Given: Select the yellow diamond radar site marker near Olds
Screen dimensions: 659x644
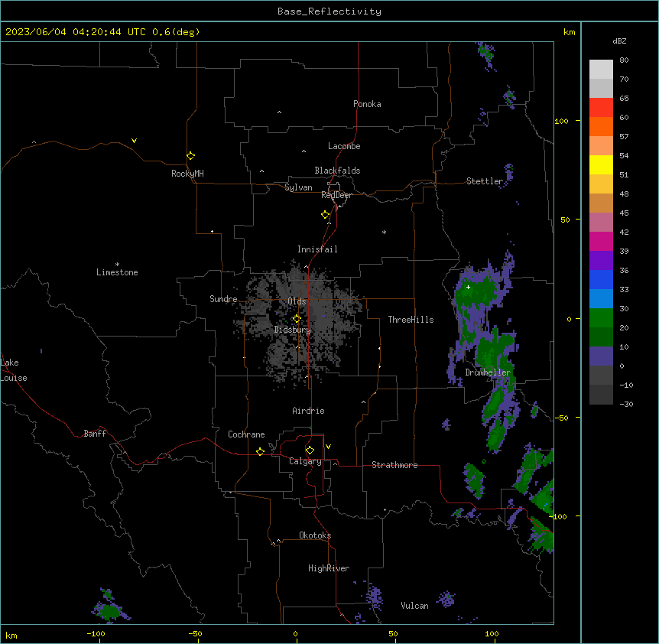Looking at the screenshot, I should [297, 319].
